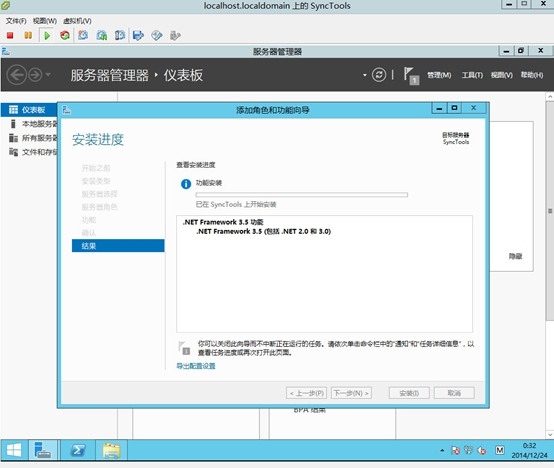Launch PowerShell from the taskbar
Image resolution: width=554 pixels, height=468 pixels.
[78, 450]
